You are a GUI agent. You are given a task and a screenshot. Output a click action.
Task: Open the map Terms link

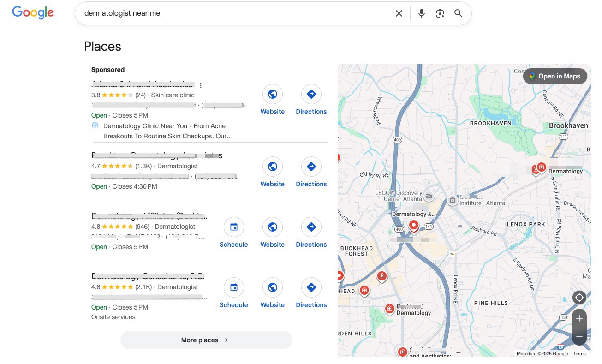click(x=579, y=353)
